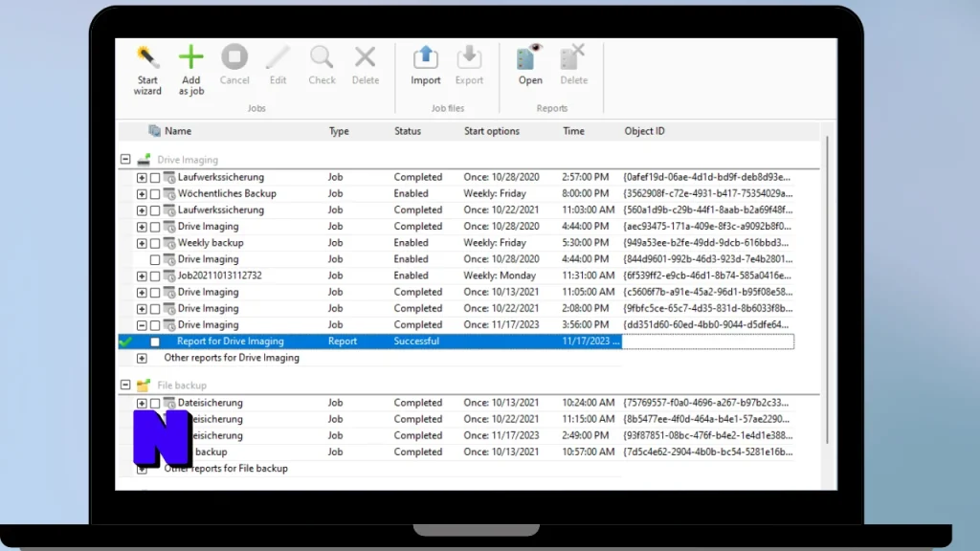This screenshot has width=980, height=551.
Task: Click the 8:00:00 PM time cell
Action: click(585, 193)
